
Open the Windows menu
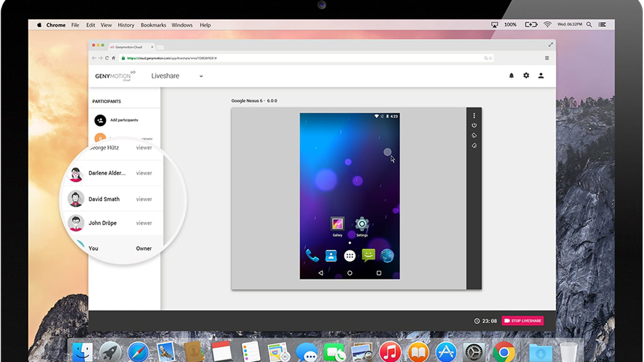point(182,25)
